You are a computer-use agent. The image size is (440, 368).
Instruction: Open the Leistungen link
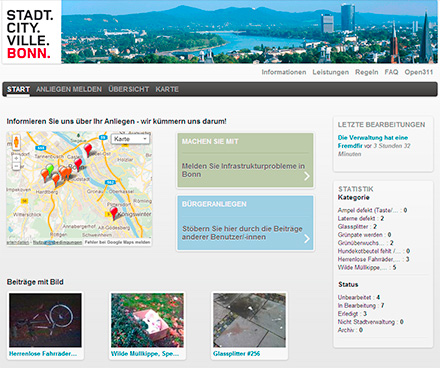[x=331, y=72]
